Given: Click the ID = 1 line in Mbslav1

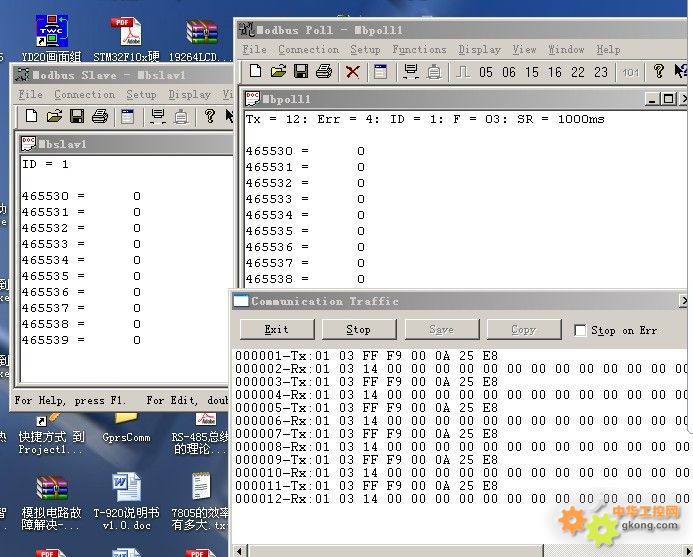Looking at the screenshot, I should pyautogui.click(x=46, y=164).
